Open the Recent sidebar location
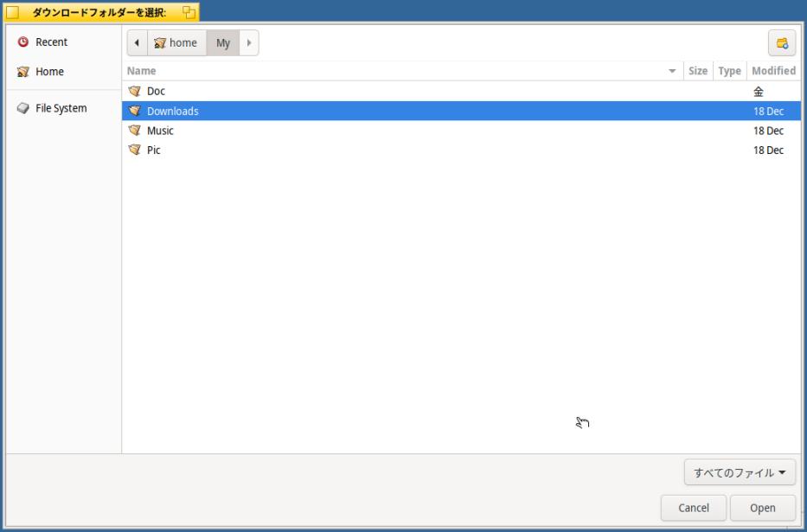Image resolution: width=807 pixels, height=532 pixels. click(64, 42)
